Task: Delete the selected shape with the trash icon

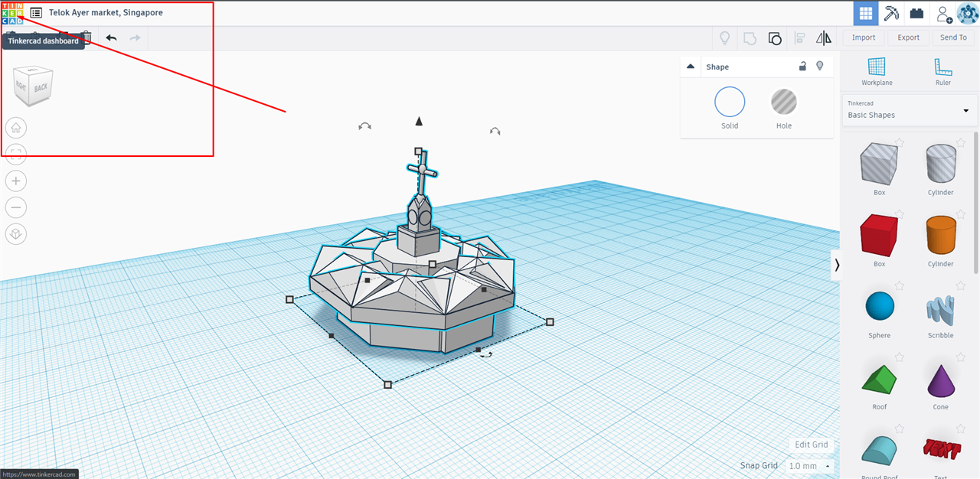Action: point(87,37)
